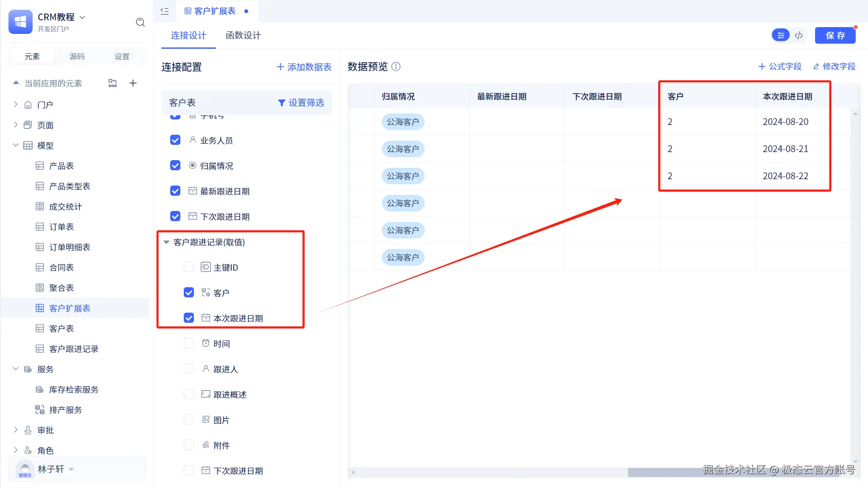Click the search icon in sidebar header
The width and height of the screenshot is (868, 488).
[140, 22]
